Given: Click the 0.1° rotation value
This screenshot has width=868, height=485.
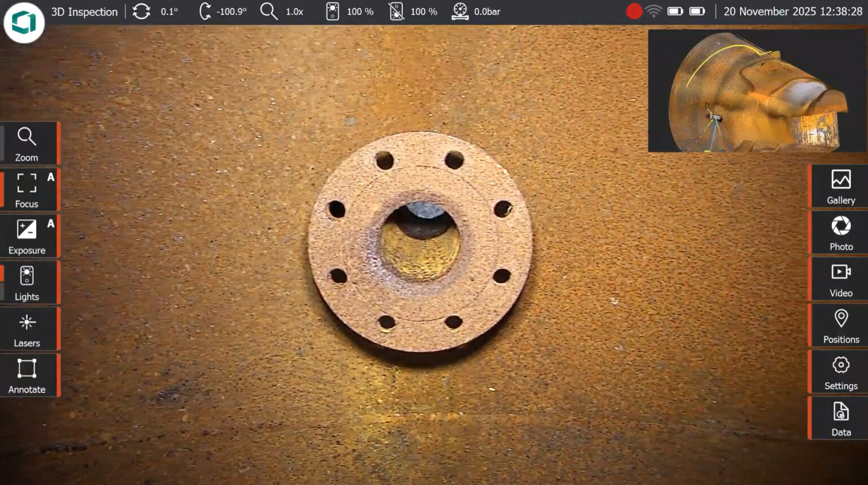Looking at the screenshot, I should pos(169,12).
